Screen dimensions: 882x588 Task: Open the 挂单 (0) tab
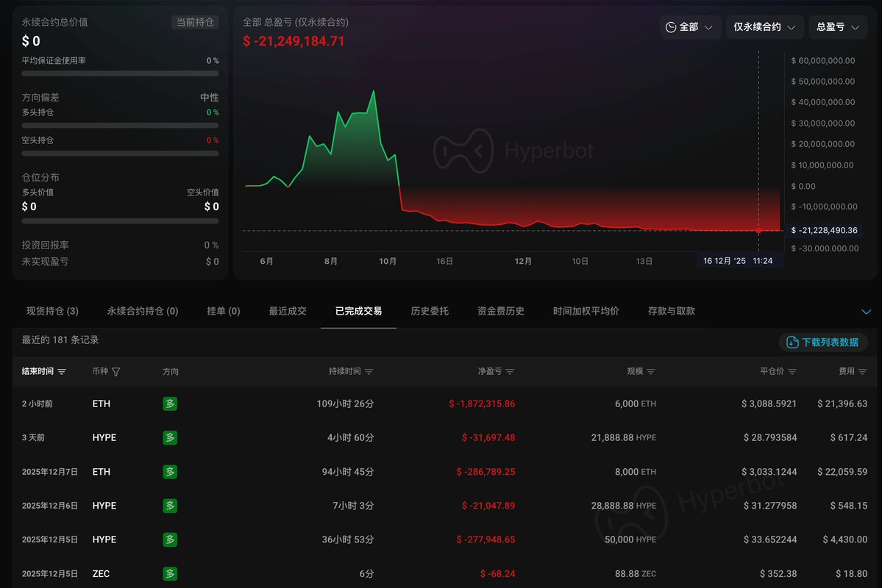click(x=224, y=311)
